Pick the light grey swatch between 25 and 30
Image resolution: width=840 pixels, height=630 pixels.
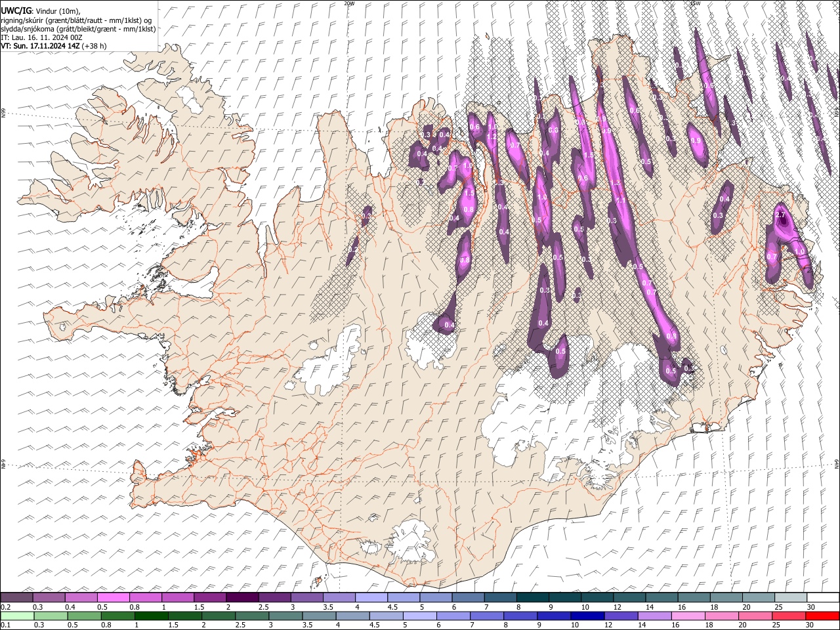[791, 597]
